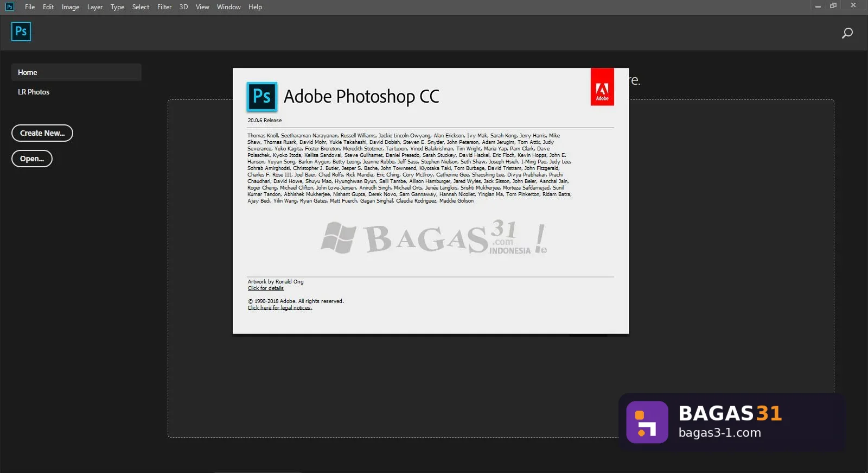Open the Select menu
Image resolution: width=868 pixels, height=473 pixels.
[x=141, y=7]
